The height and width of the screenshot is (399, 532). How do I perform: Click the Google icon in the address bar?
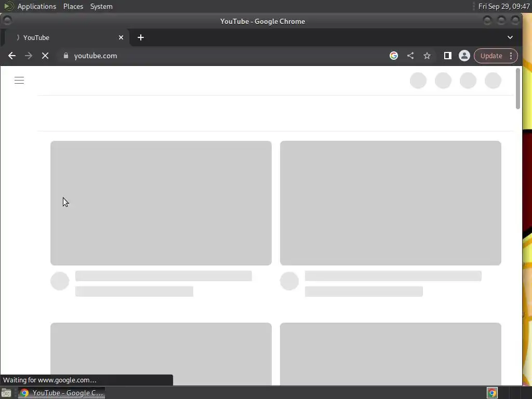(x=394, y=56)
